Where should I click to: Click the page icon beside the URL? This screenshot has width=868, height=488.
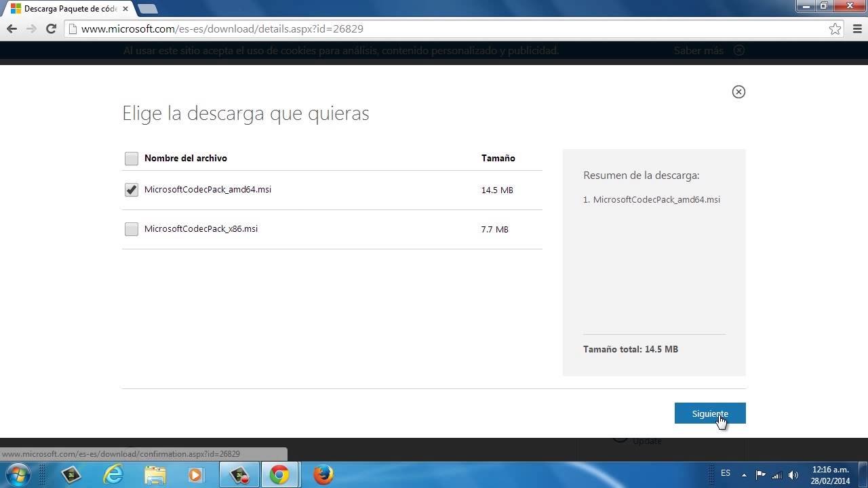73,29
